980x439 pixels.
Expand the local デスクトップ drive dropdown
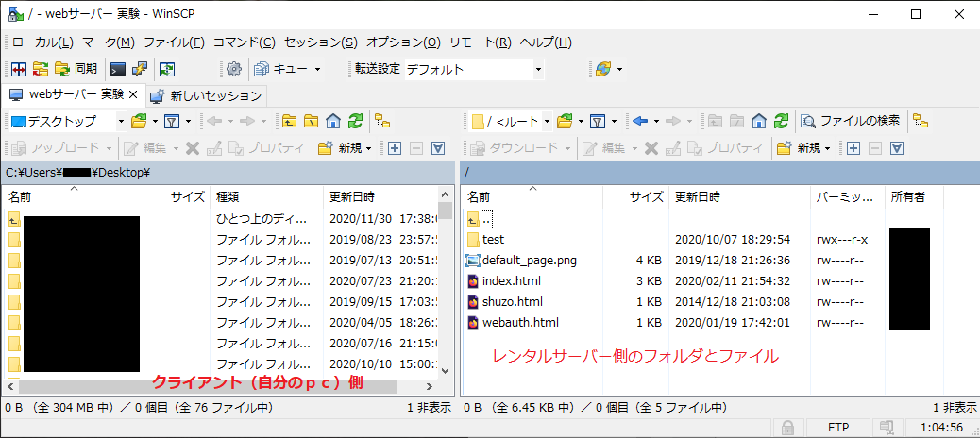(121, 121)
